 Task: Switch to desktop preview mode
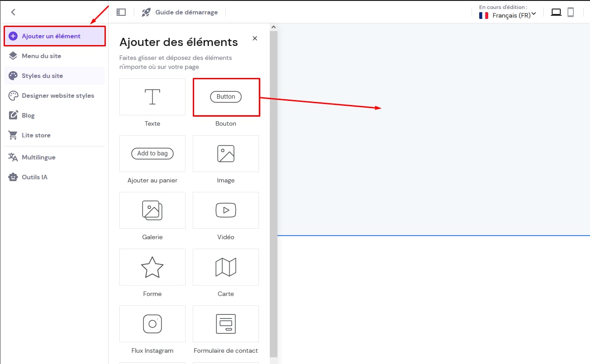click(556, 12)
